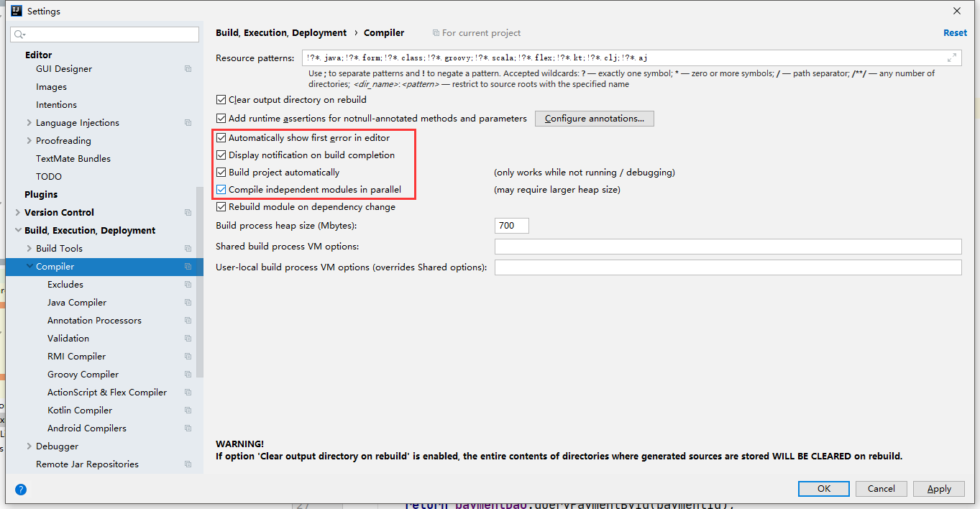Screen dimensions: 980x509
Task: Select TODO settings page
Action: [x=49, y=177]
